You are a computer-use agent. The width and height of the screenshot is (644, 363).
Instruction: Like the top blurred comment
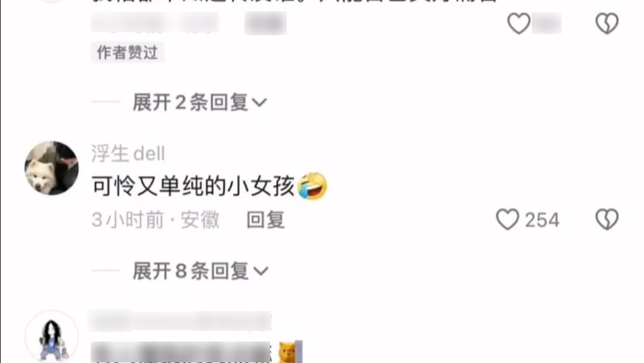pos(519,23)
